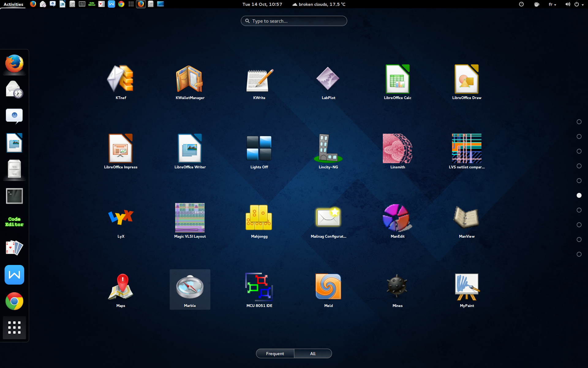Select the eighth page indicator dot
This screenshot has height=368, width=588.
(579, 225)
